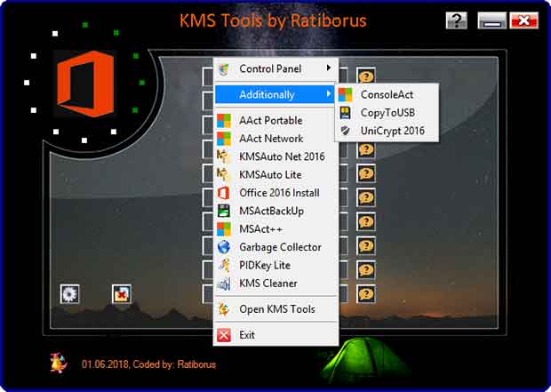Click the large orange Office logo
Image resolution: width=551 pixels, height=392 pixels.
click(x=85, y=84)
